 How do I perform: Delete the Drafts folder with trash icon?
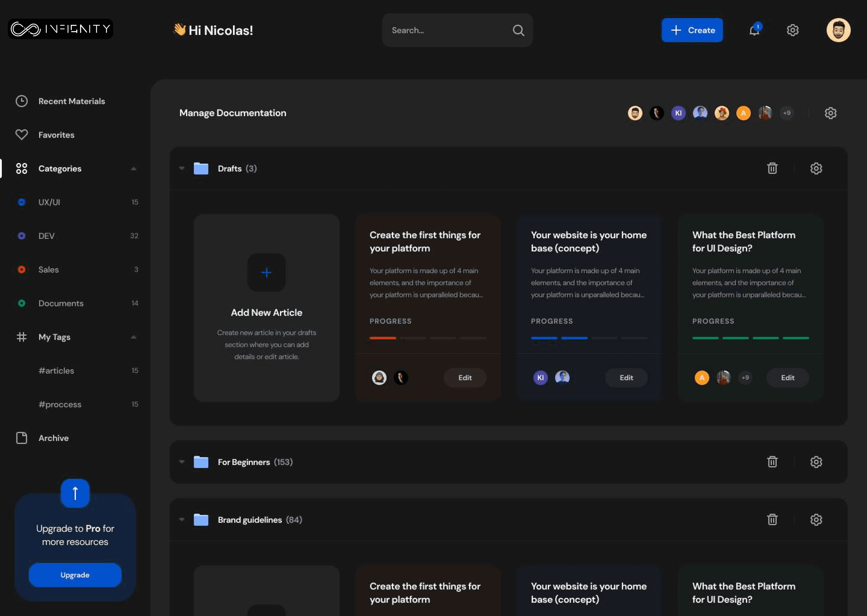point(772,168)
